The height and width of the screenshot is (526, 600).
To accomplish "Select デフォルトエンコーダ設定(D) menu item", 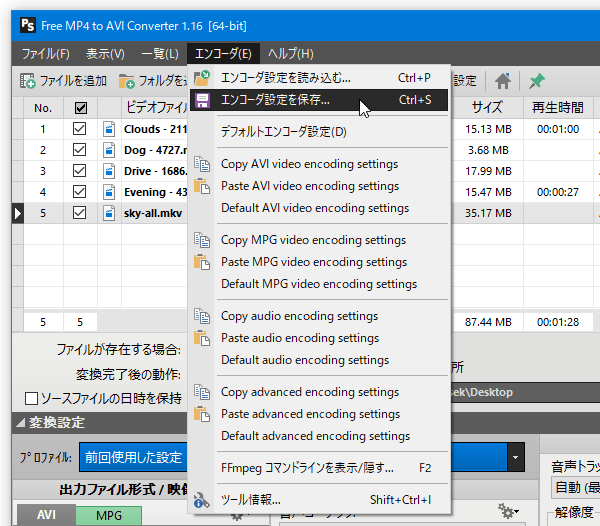I will coord(319,132).
